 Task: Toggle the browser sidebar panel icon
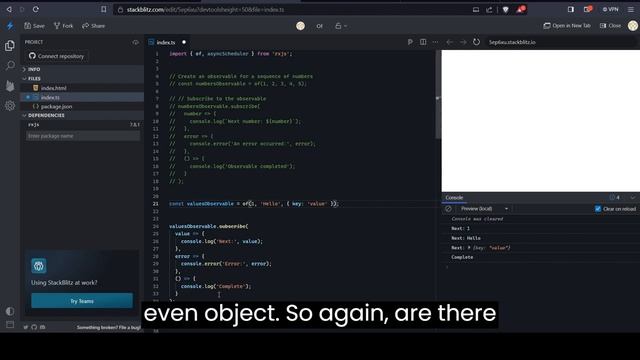coord(571,9)
